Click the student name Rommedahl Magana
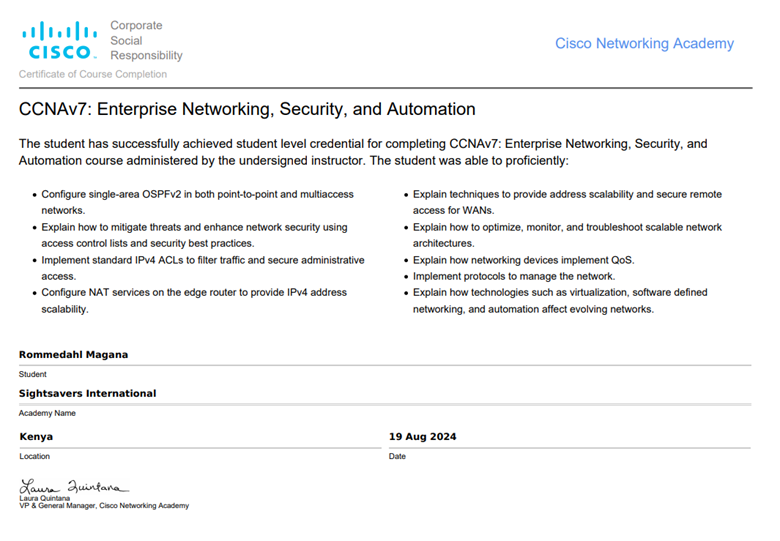The height and width of the screenshot is (541, 780). [73, 354]
